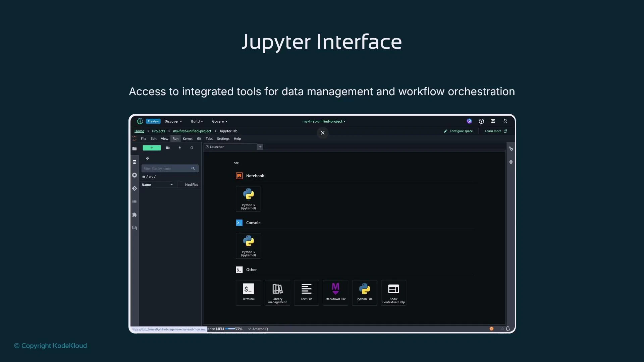Toggle sort order on the Name column
The width and height of the screenshot is (644, 362).
coord(158,184)
